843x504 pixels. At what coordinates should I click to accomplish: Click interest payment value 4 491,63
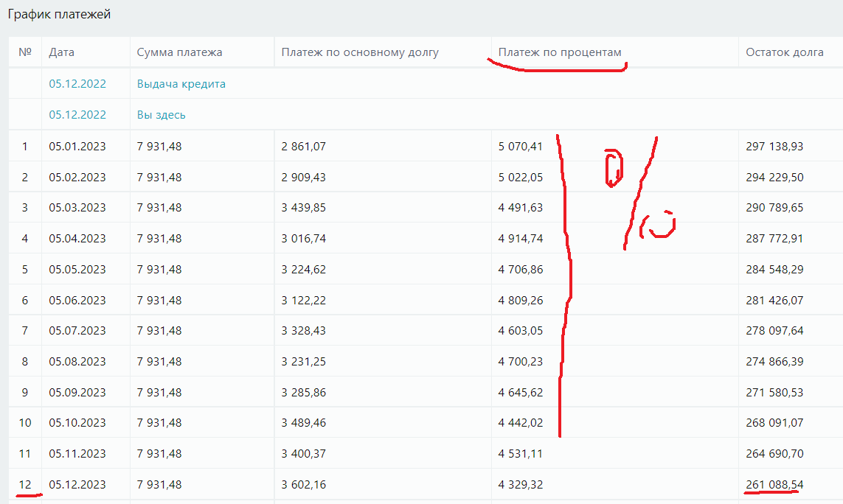point(521,207)
